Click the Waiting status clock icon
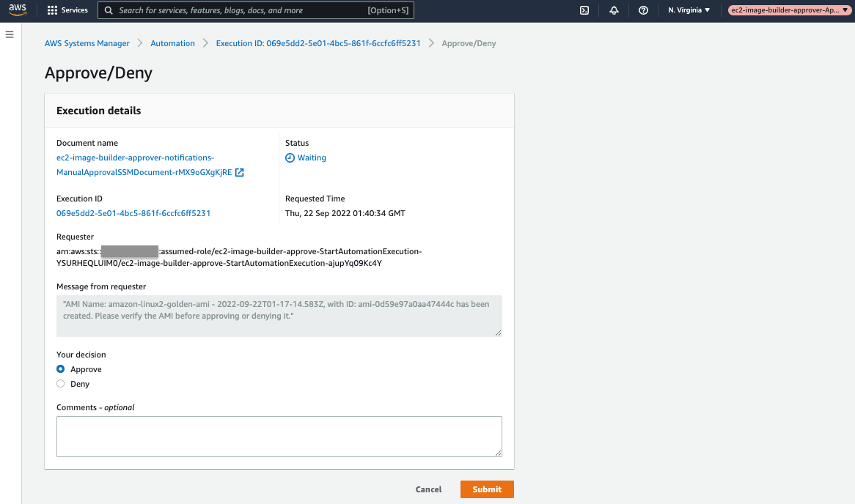Screen dimensions: 855x504 [290, 158]
